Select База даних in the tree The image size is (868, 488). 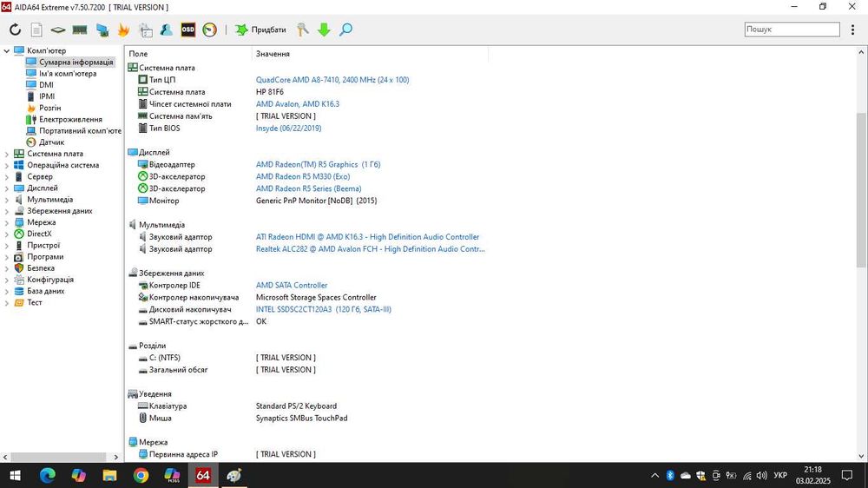pos(46,291)
